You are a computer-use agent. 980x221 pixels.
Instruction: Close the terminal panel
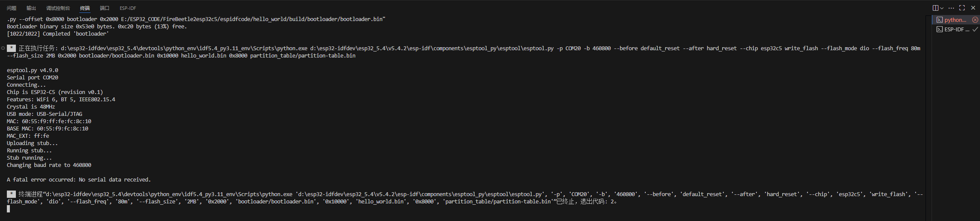coord(973,8)
